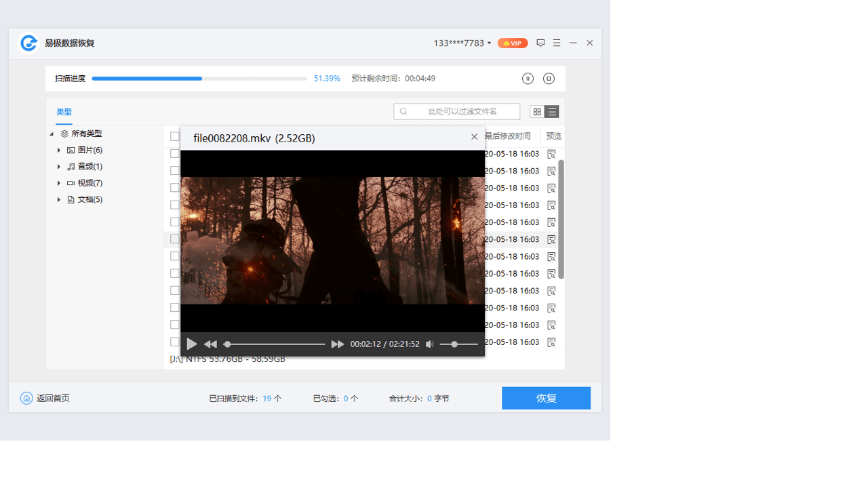Click the home icon beside 返回首页
The image size is (868, 488).
point(26,398)
